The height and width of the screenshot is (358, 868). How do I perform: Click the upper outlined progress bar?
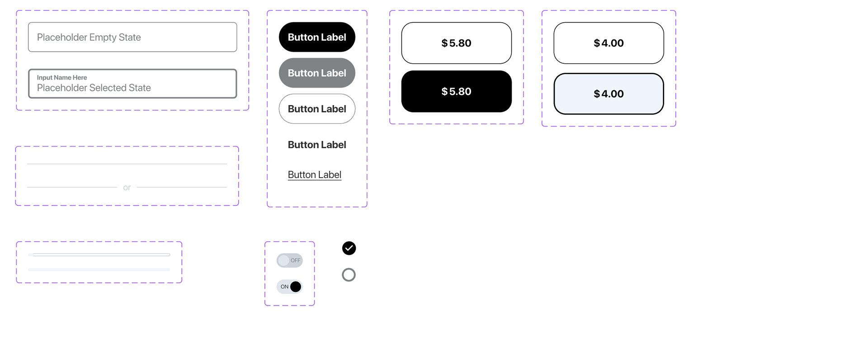(99, 254)
